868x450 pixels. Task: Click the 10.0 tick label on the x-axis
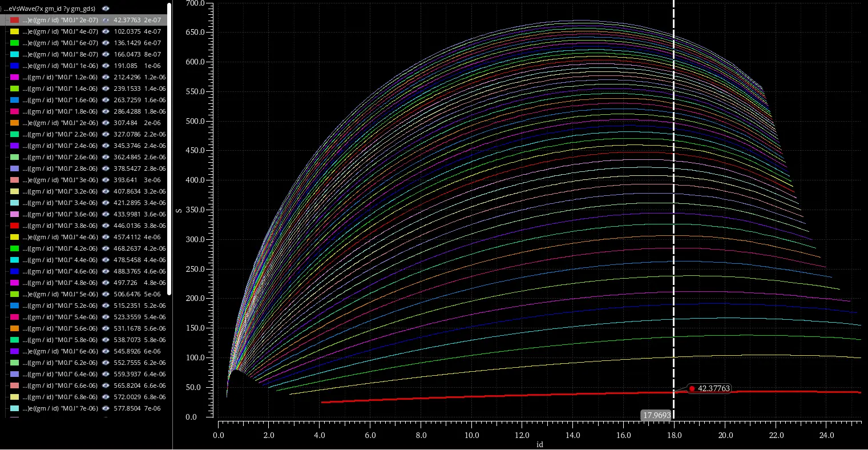coord(472,435)
